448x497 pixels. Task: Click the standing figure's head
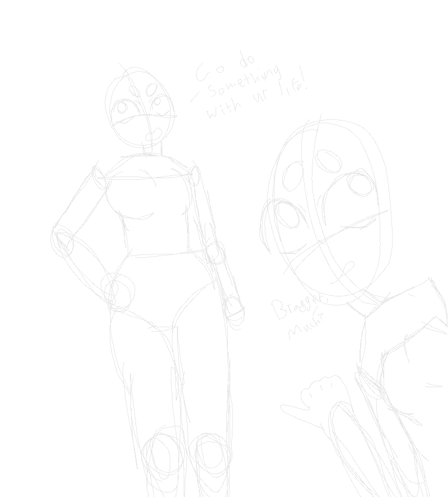point(139,108)
